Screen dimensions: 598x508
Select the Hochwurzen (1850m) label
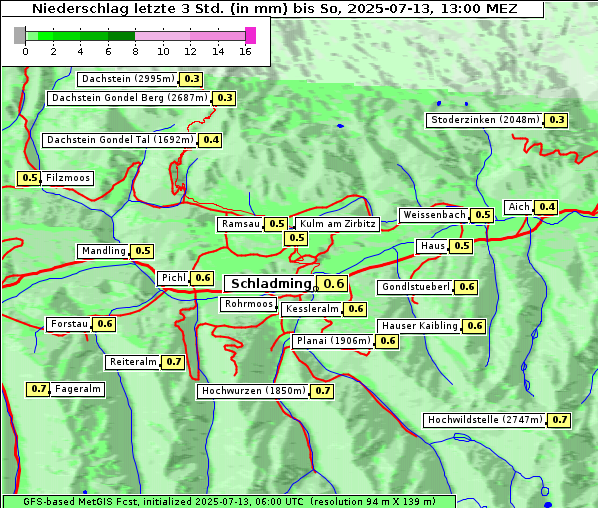point(254,391)
